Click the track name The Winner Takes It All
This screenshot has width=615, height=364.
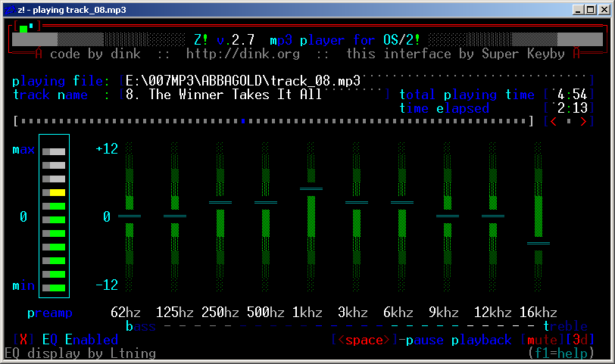click(224, 95)
